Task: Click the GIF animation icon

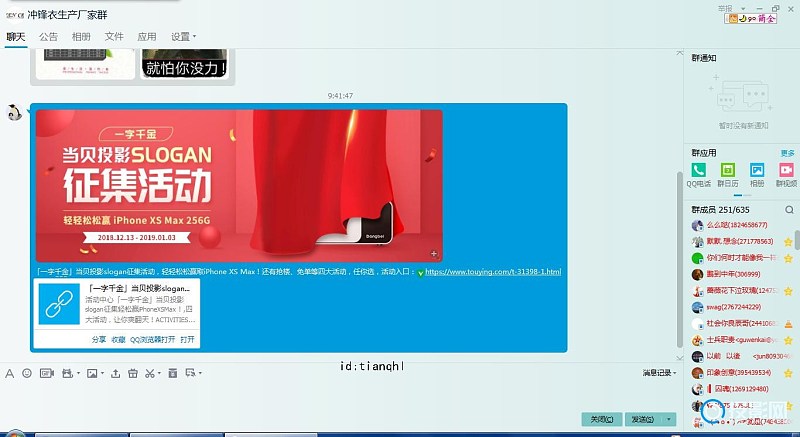Action: [46, 374]
